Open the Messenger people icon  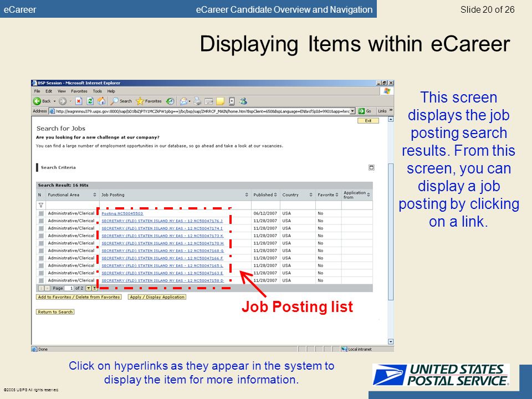[243, 101]
